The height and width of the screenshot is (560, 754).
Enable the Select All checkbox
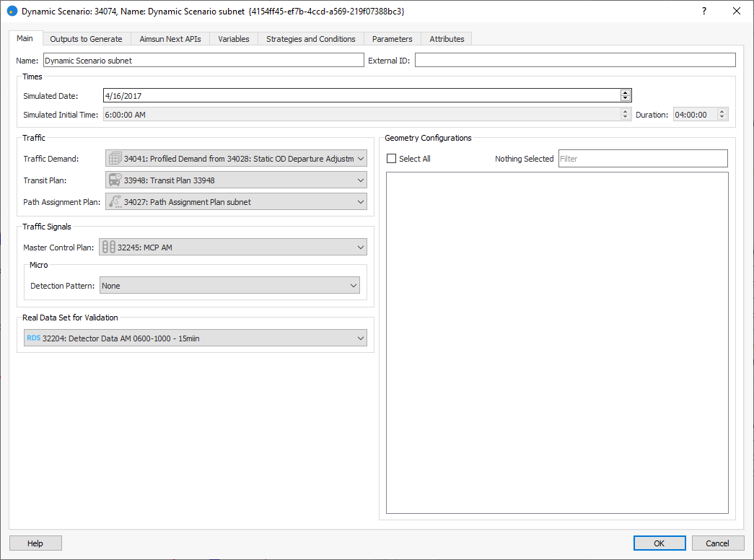tap(392, 159)
